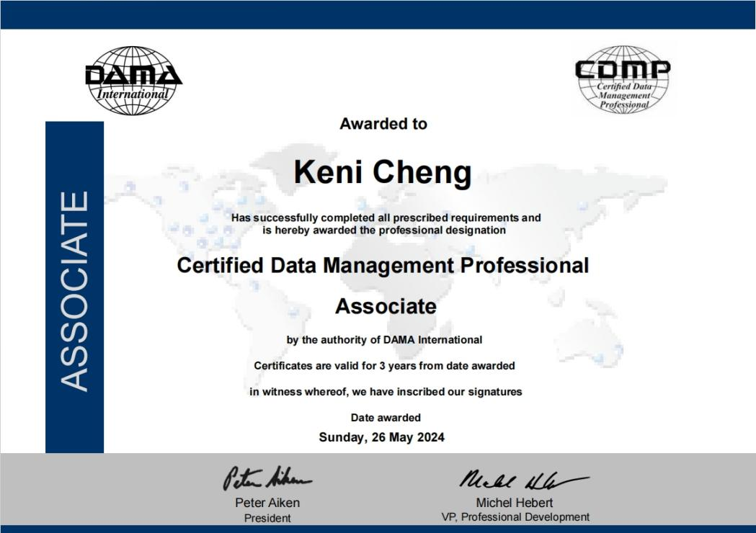Click 'VP, Professional Development' title

point(515,517)
